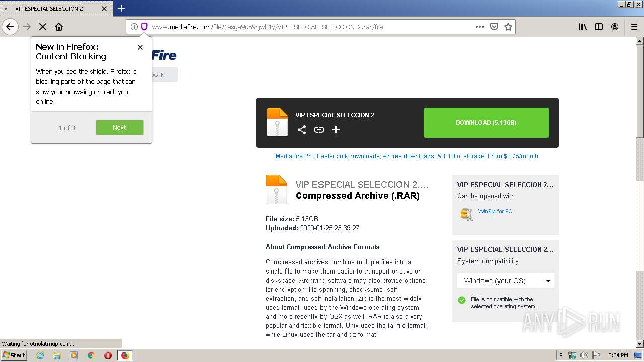Bookmark this page with the star icon
This screenshot has height=362, width=644.
click(508, 27)
